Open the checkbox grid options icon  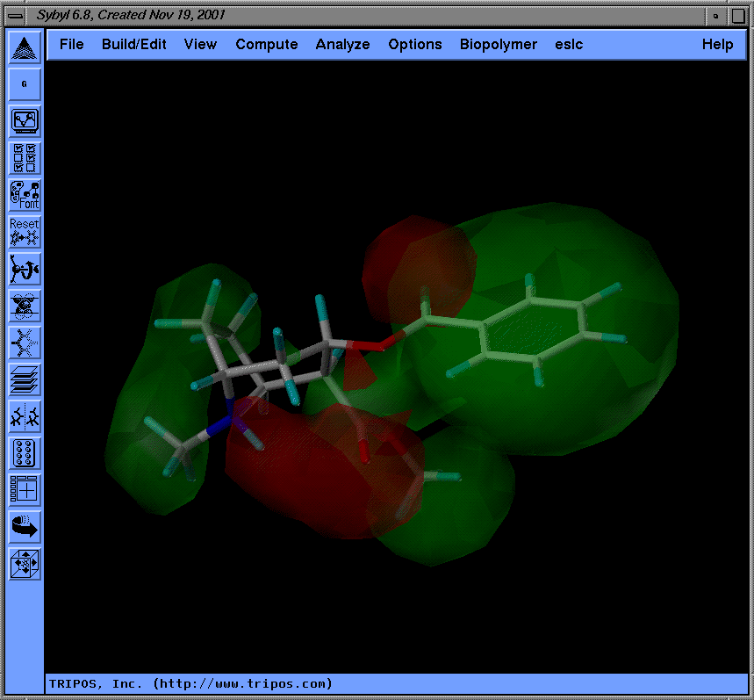[x=24, y=158]
